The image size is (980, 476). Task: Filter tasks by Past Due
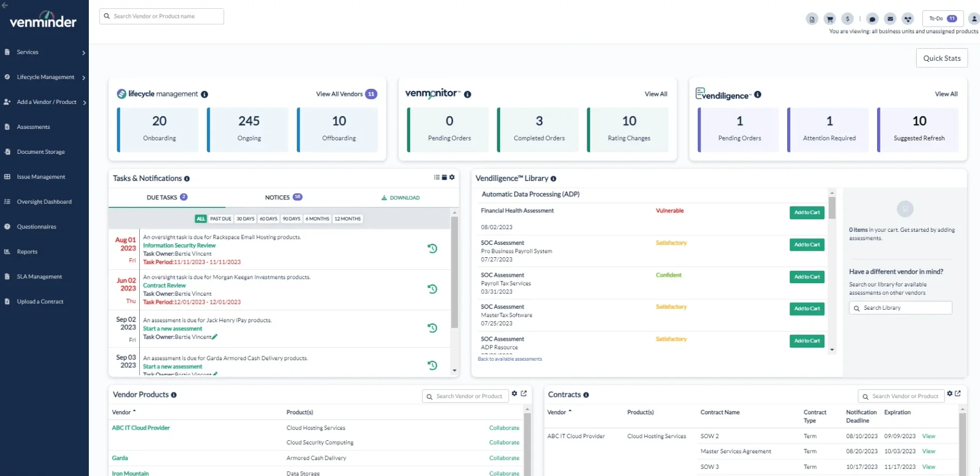(220, 219)
